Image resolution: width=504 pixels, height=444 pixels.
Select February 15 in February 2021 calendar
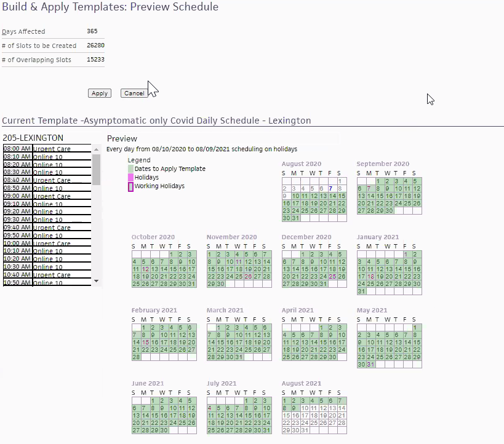coord(145,343)
